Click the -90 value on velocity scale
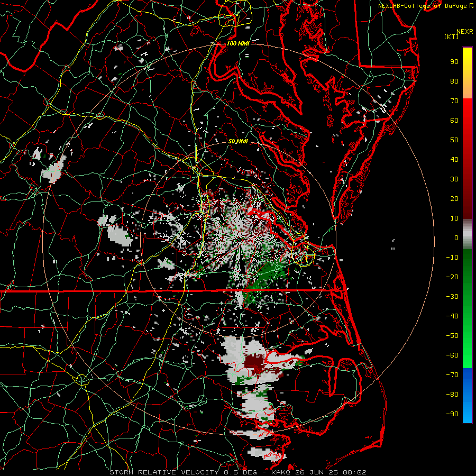The height and width of the screenshot is (476, 476). (x=452, y=414)
